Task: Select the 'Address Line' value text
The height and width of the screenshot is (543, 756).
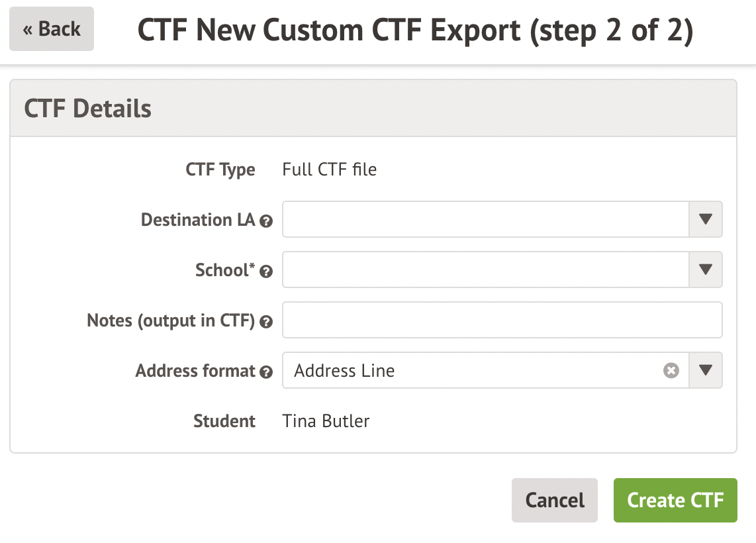Action: pos(344,371)
